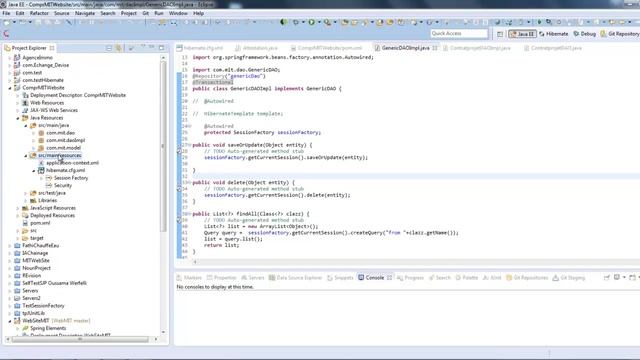Expand the WebSiteMIT project node
The width and height of the screenshot is (640, 360).
(x=10, y=321)
